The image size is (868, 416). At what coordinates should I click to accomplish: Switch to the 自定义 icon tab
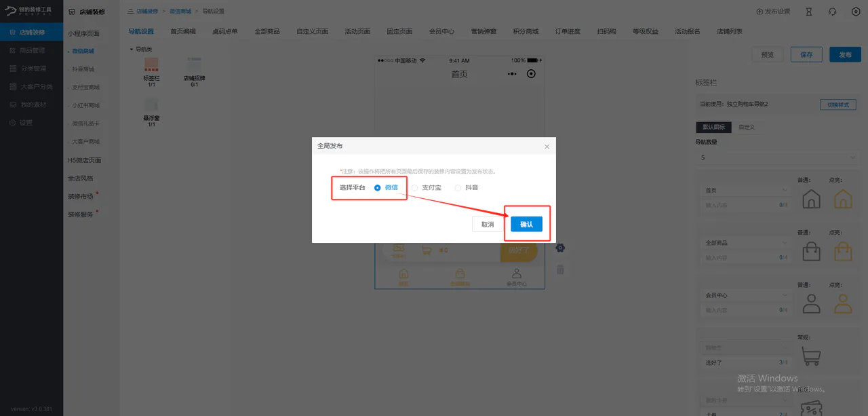[x=747, y=127]
